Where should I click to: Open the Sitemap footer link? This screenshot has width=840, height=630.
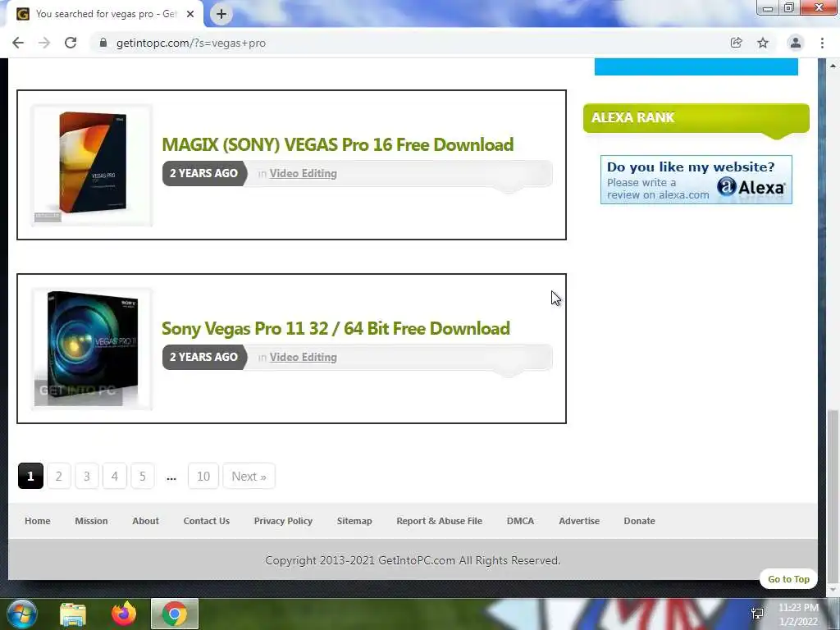coord(354,521)
